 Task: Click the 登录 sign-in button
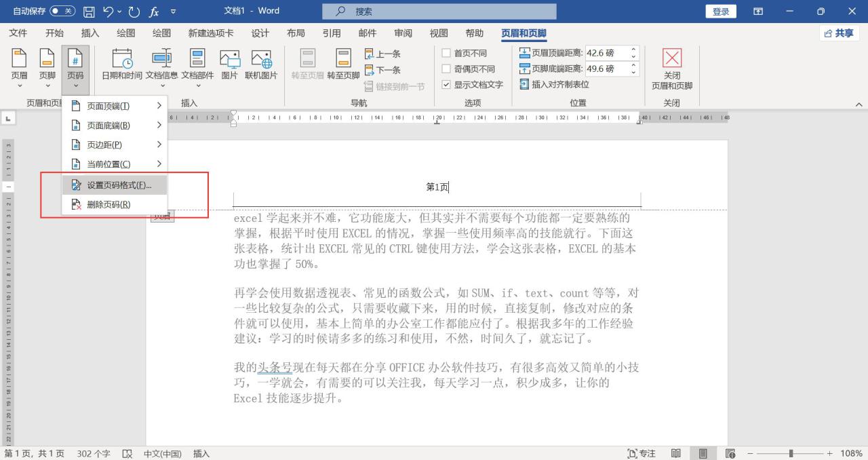coord(722,12)
